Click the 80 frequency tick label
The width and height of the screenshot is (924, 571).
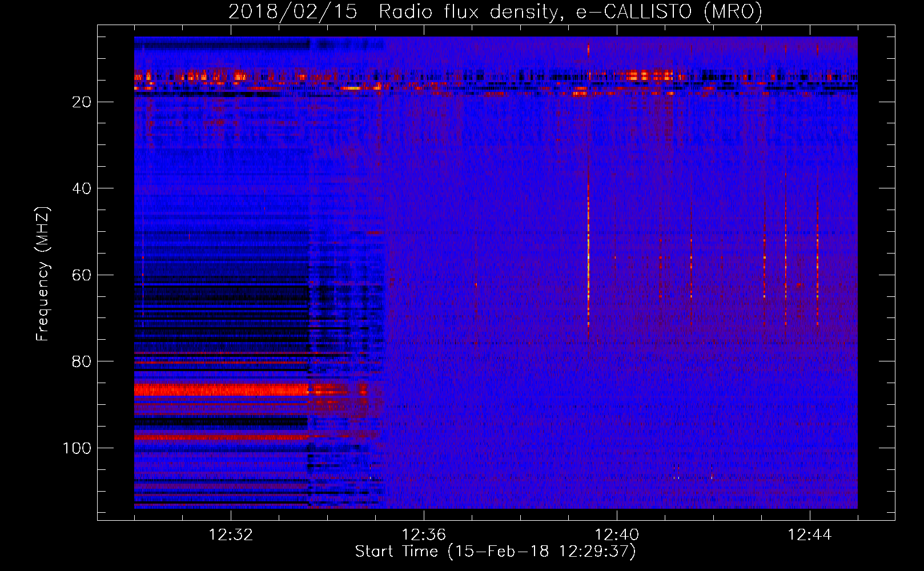click(x=82, y=361)
